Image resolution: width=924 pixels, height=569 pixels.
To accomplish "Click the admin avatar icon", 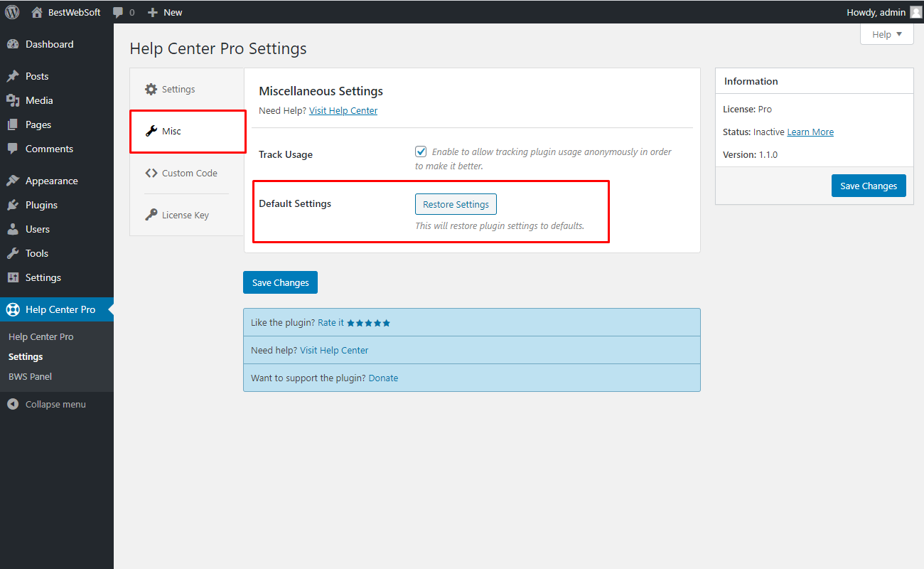I will 915,12.
